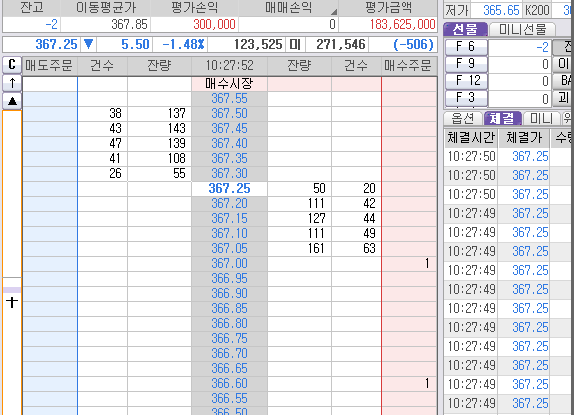The width and height of the screenshot is (574, 415).
Task: Click the sort triangle beside 매매손익 header
Action: [333, 12]
